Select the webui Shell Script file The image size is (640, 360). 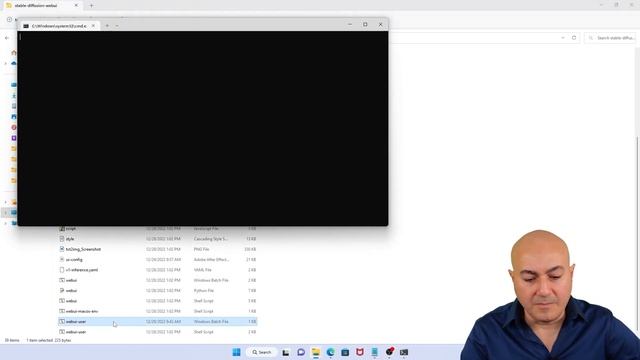158,301
